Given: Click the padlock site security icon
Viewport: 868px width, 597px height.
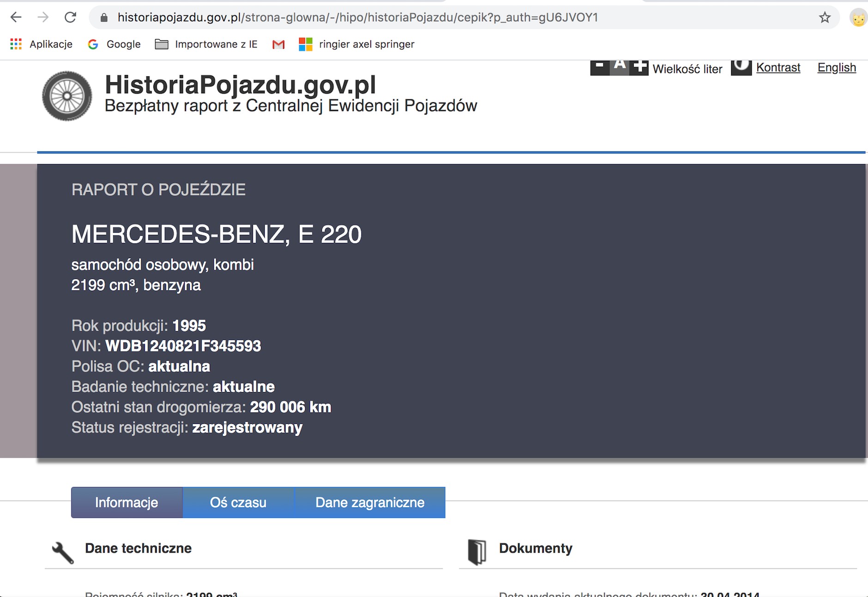Looking at the screenshot, I should coord(104,18).
